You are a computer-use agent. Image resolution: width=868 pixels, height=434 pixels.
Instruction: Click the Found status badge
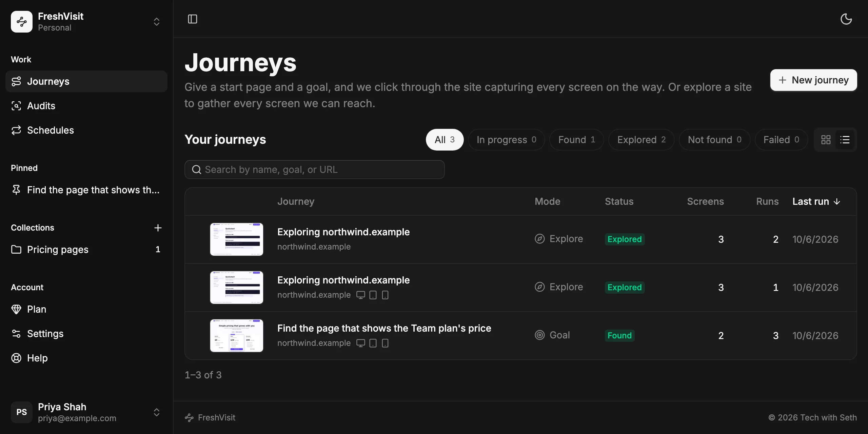pyautogui.click(x=619, y=336)
